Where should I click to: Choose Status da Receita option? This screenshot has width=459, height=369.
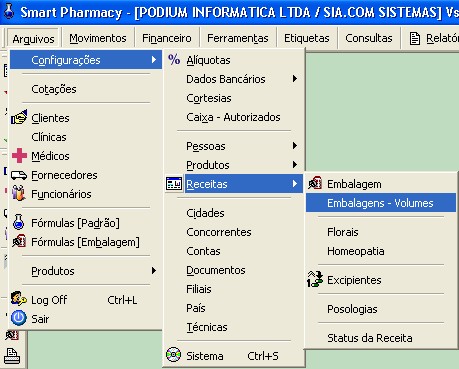370,338
